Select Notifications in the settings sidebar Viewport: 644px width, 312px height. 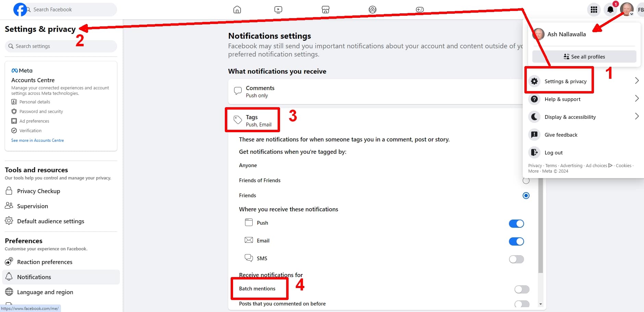click(61, 277)
